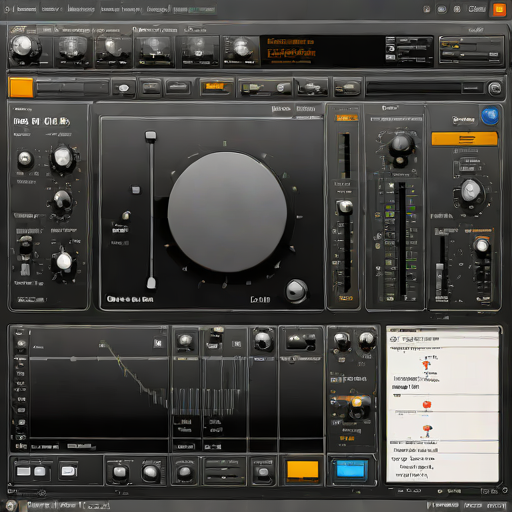
Task: Click the lowest red figure icon in white list
Action: pos(427,430)
